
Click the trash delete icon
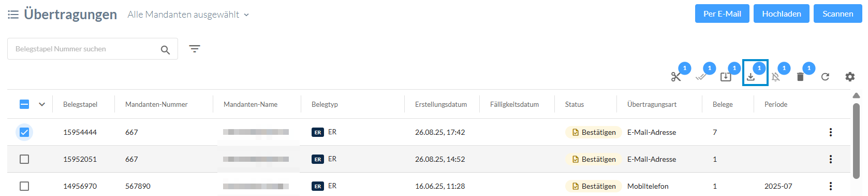pyautogui.click(x=800, y=77)
